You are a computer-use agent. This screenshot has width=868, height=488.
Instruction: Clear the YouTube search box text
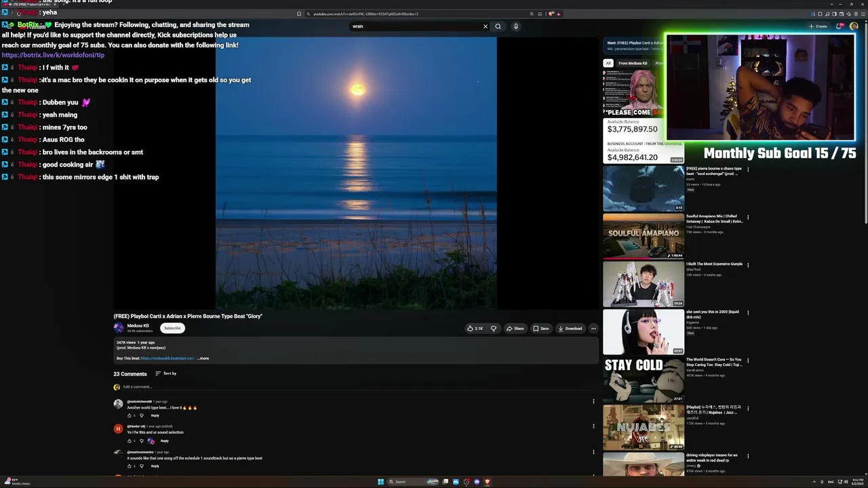[485, 26]
